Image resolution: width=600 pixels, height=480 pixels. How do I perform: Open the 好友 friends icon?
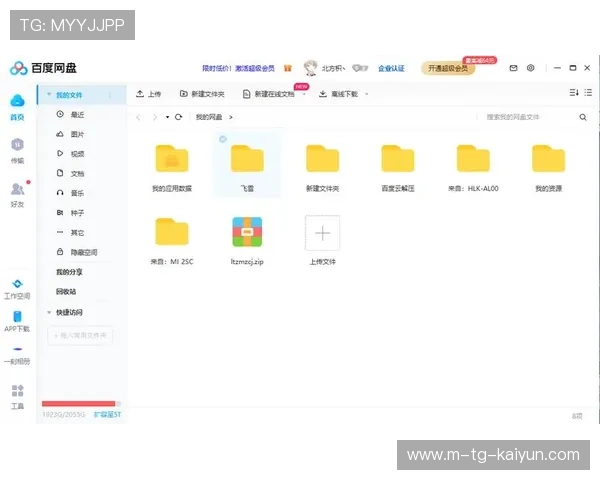pos(17,189)
